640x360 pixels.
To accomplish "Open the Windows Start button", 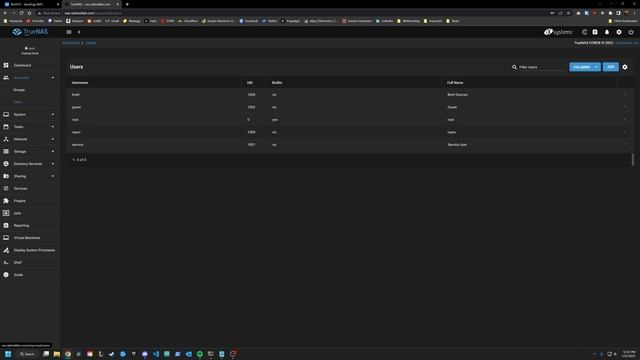I will coord(8,354).
